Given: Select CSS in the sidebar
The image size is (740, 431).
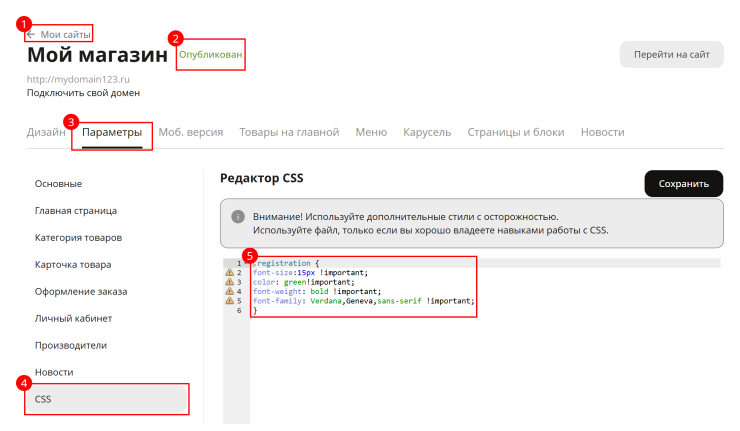Looking at the screenshot, I should [107, 399].
